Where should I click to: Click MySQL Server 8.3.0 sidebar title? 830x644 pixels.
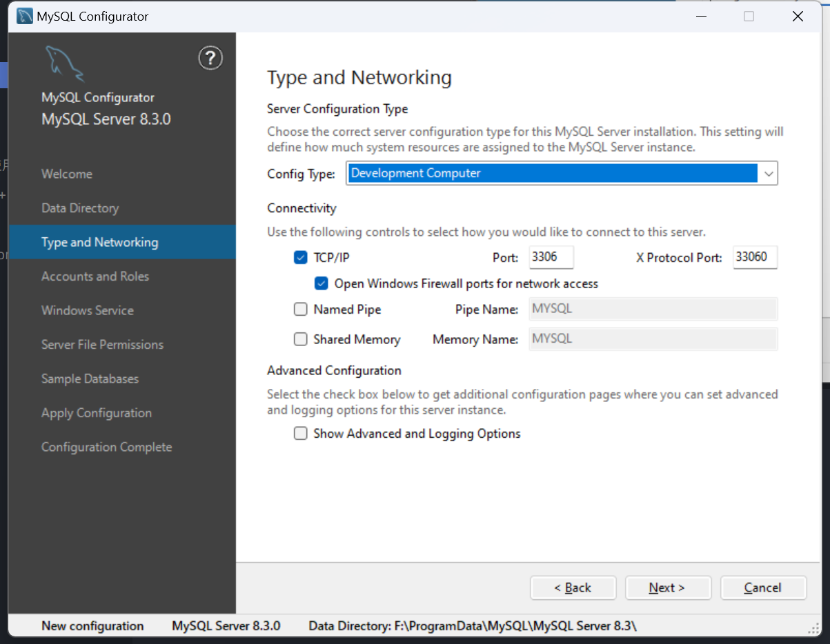click(x=106, y=119)
